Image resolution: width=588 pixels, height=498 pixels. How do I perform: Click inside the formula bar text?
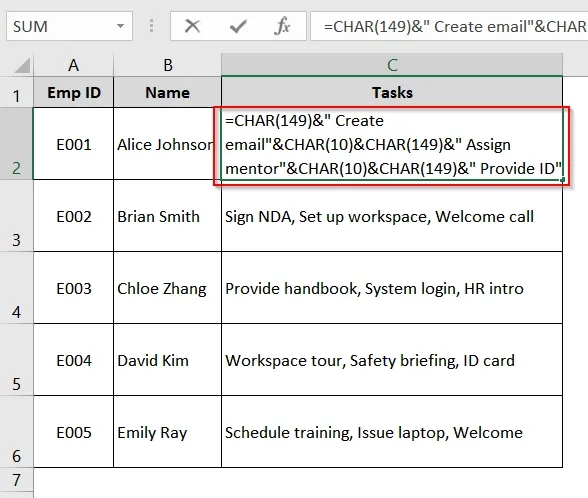pyautogui.click(x=449, y=26)
